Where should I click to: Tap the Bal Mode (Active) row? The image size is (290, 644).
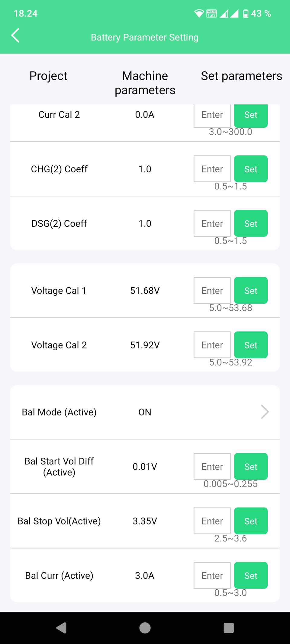point(145,412)
